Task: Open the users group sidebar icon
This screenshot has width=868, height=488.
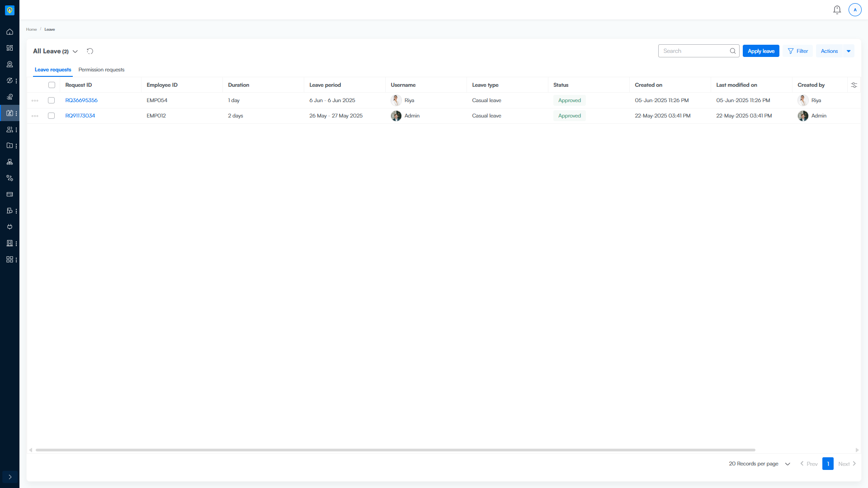Action: pos(9,129)
